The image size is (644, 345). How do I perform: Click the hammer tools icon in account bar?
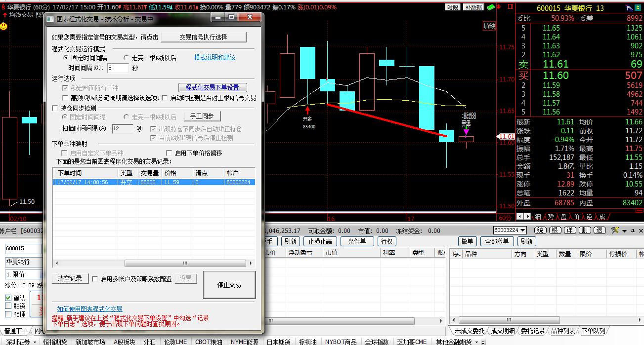point(615,230)
